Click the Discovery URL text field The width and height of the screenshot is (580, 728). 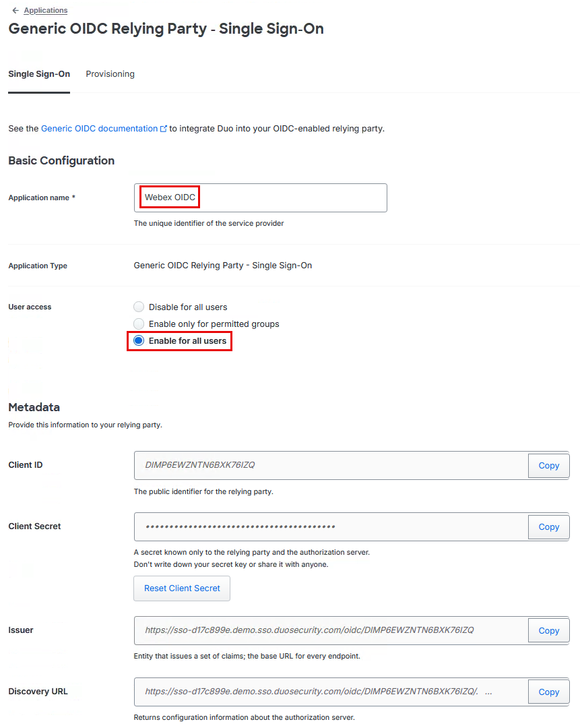[330, 692]
